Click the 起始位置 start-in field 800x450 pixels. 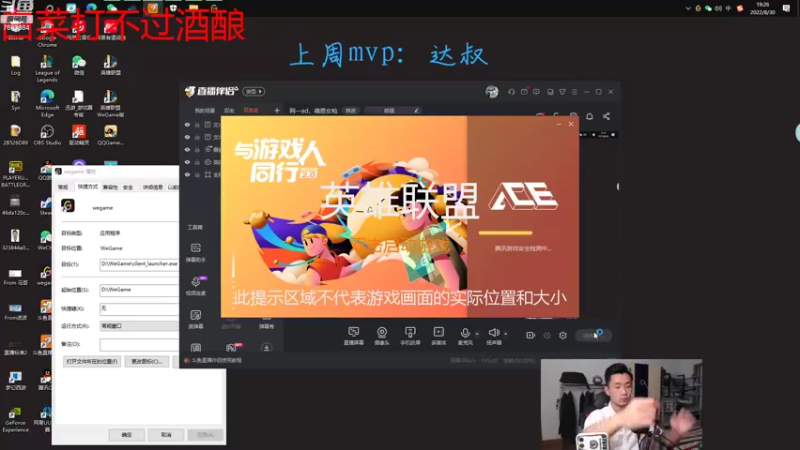139,290
